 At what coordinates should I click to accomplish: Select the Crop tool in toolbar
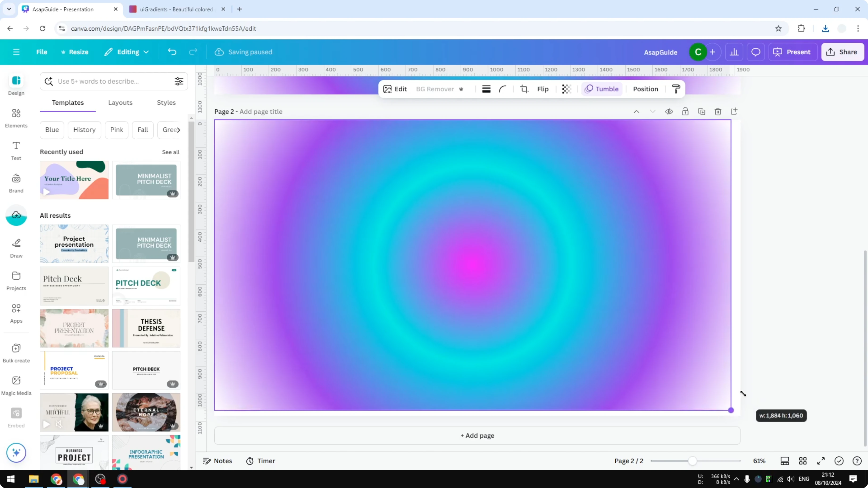point(524,89)
